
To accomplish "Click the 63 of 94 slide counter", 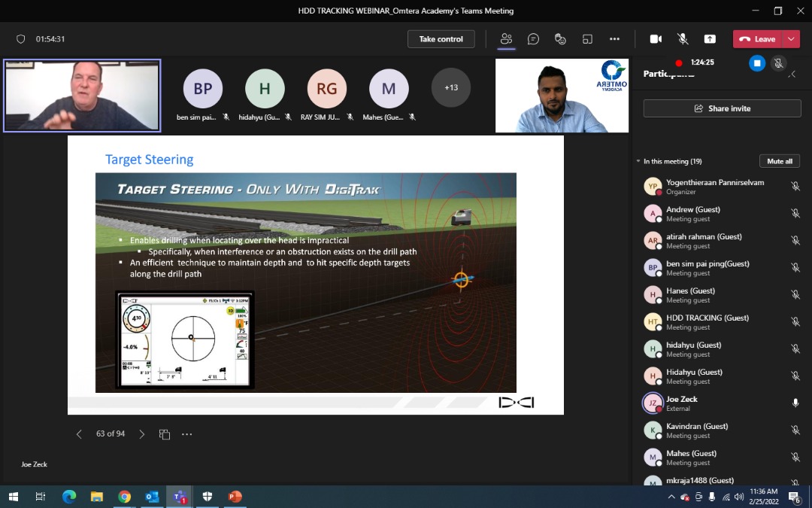I will coord(111,433).
